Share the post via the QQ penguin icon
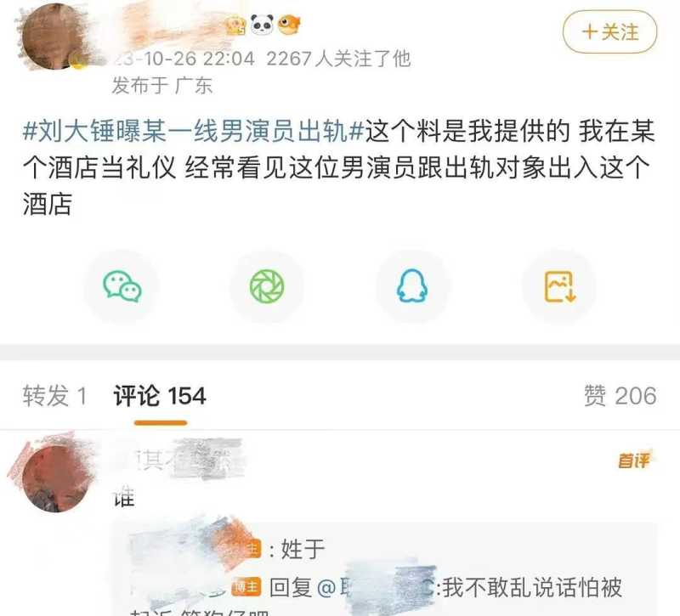Viewport: 680px width, 616px height. pyautogui.click(x=412, y=286)
